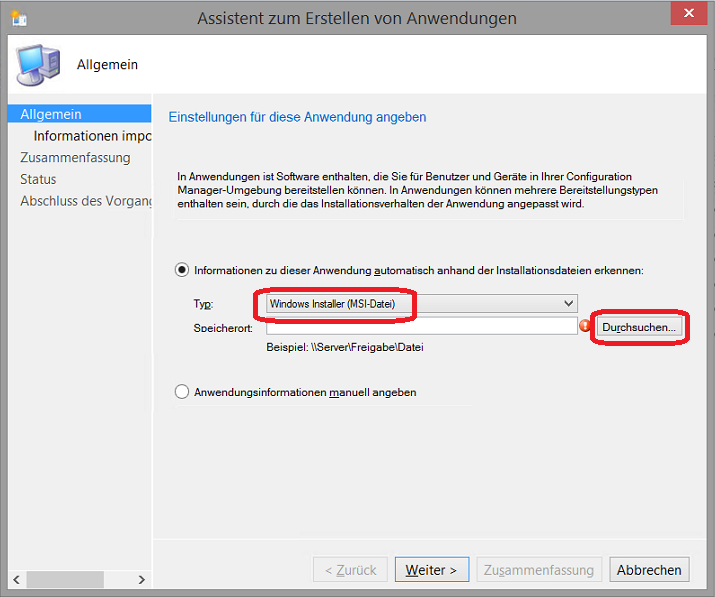The width and height of the screenshot is (715, 597).
Task: Click the right arrow of the sidebar scrollbar
Action: tap(142, 580)
